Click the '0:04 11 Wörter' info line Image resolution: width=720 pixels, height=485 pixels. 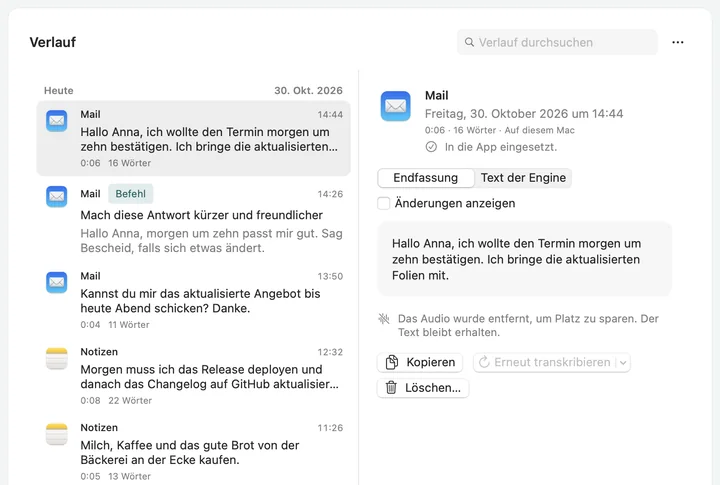click(115, 325)
